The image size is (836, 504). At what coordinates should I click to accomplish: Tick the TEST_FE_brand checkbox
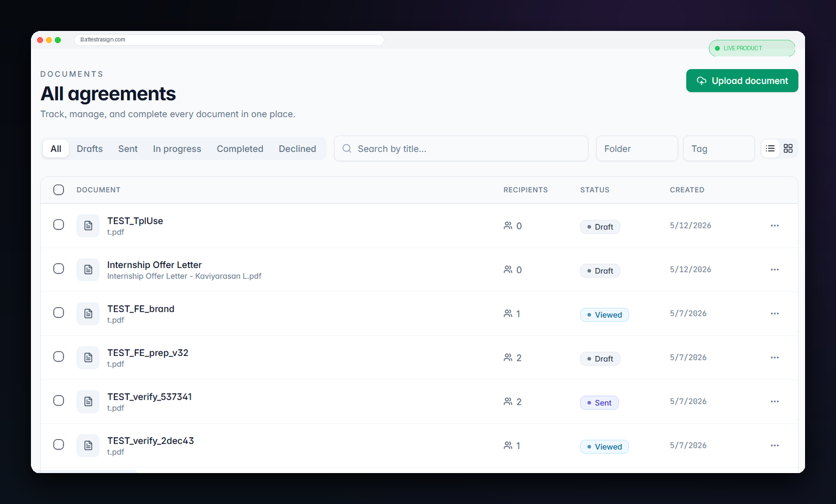[x=59, y=312]
